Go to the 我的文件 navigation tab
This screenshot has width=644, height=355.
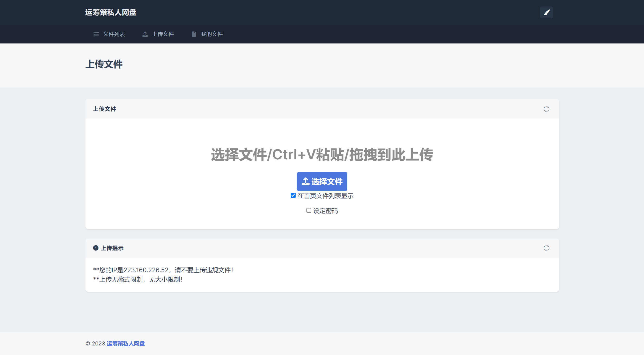[x=211, y=34]
